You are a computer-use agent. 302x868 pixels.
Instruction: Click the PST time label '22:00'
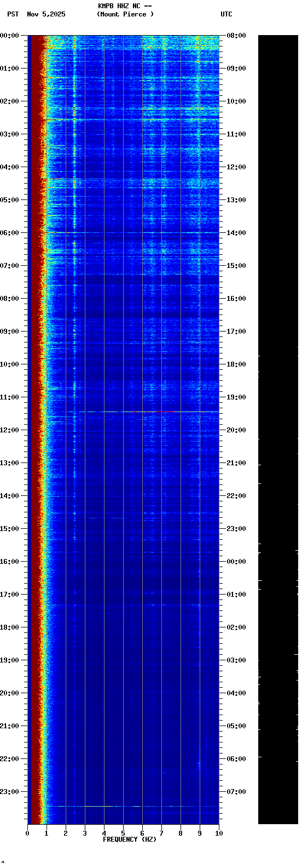point(9,759)
